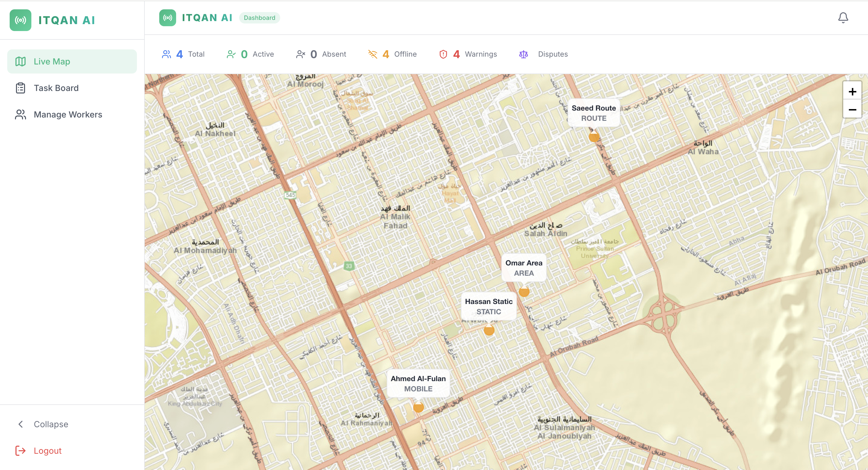Select the Manage Workers people icon
This screenshot has width=868, height=470.
[x=20, y=114]
